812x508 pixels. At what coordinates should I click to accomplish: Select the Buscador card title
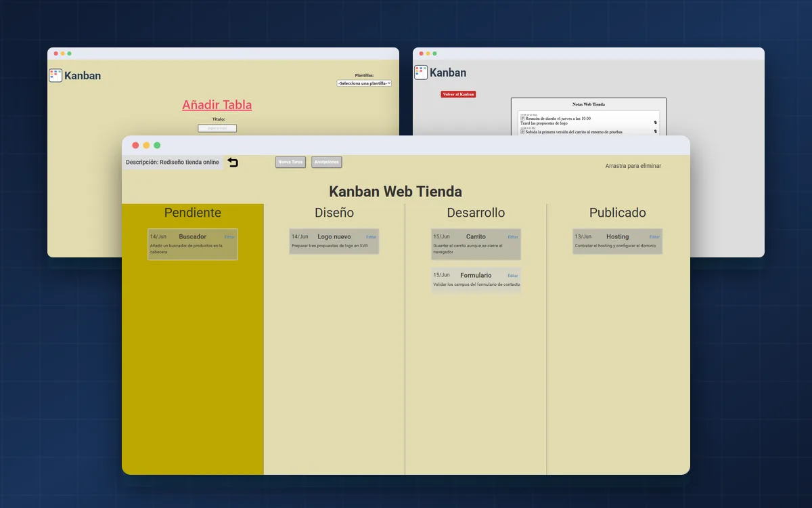pyautogui.click(x=193, y=236)
